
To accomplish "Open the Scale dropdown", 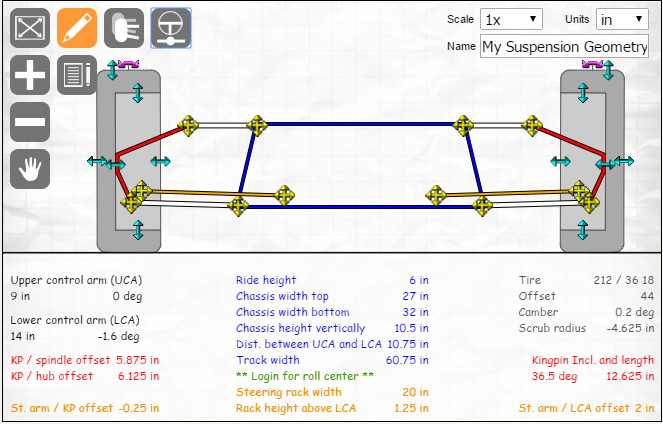I will (510, 19).
